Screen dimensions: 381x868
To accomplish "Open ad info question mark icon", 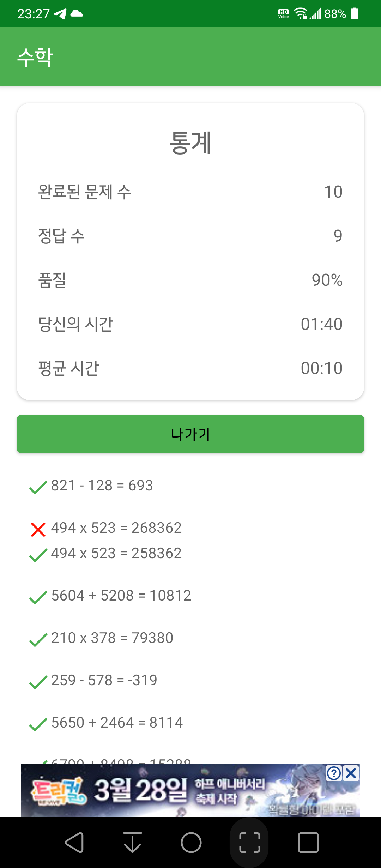I will [x=334, y=773].
